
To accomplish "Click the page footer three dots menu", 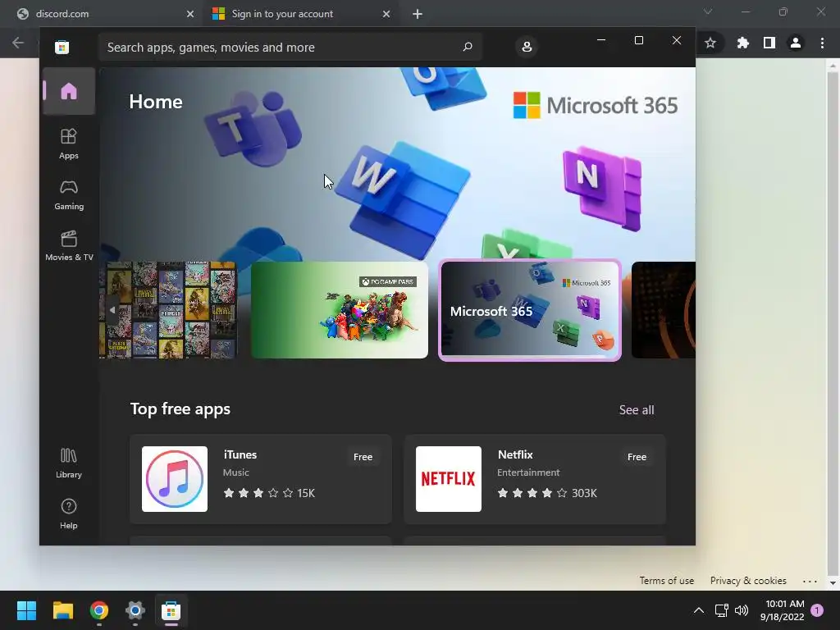I will [810, 582].
